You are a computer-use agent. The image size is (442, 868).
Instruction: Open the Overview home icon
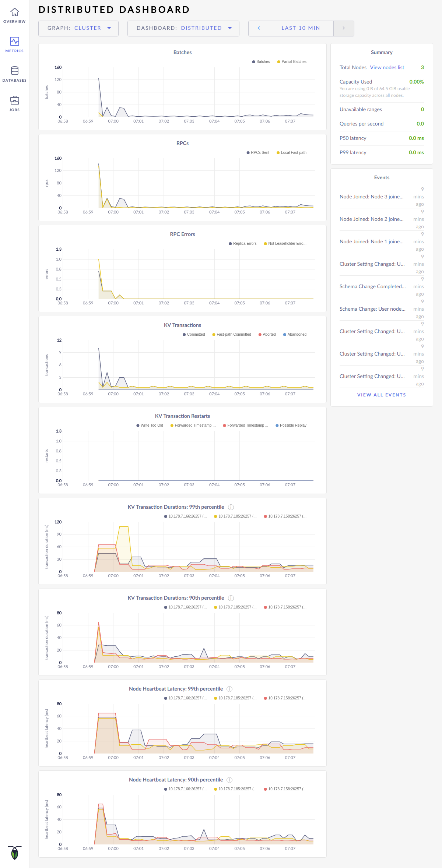click(14, 13)
